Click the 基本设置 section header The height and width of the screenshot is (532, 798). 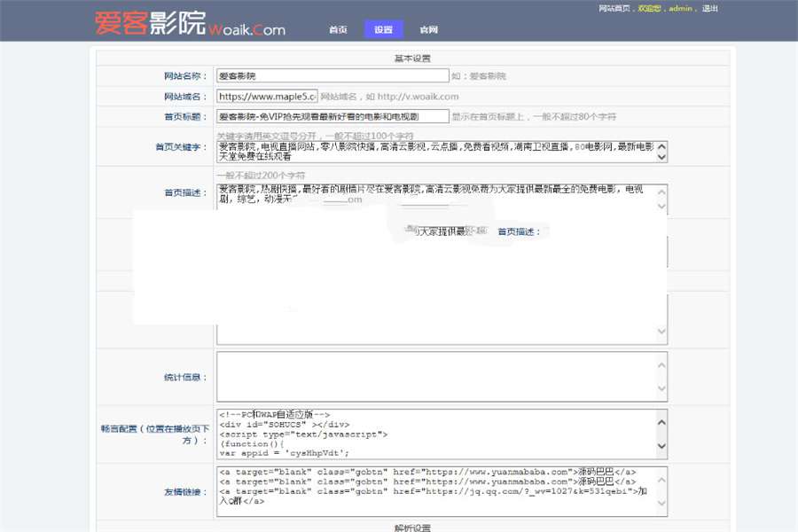[412, 59]
